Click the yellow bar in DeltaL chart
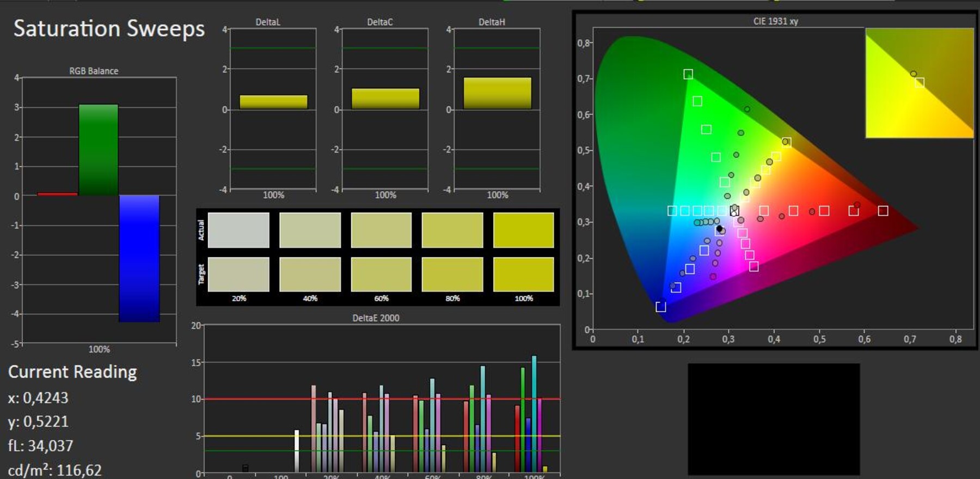980x479 pixels. tap(273, 102)
